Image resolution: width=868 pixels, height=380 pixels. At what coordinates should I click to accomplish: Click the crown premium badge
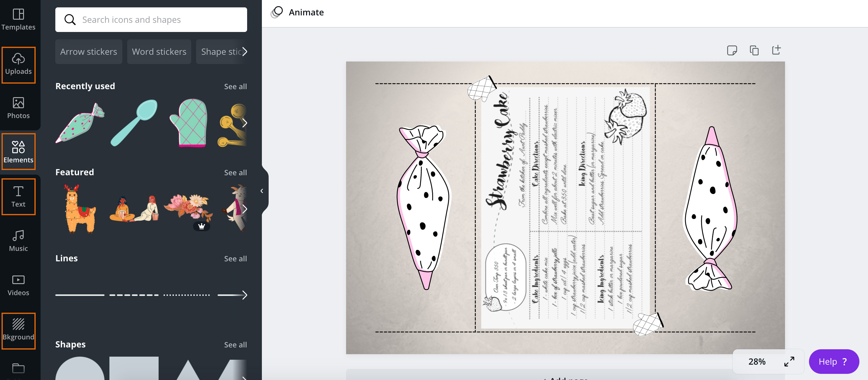[x=202, y=226]
